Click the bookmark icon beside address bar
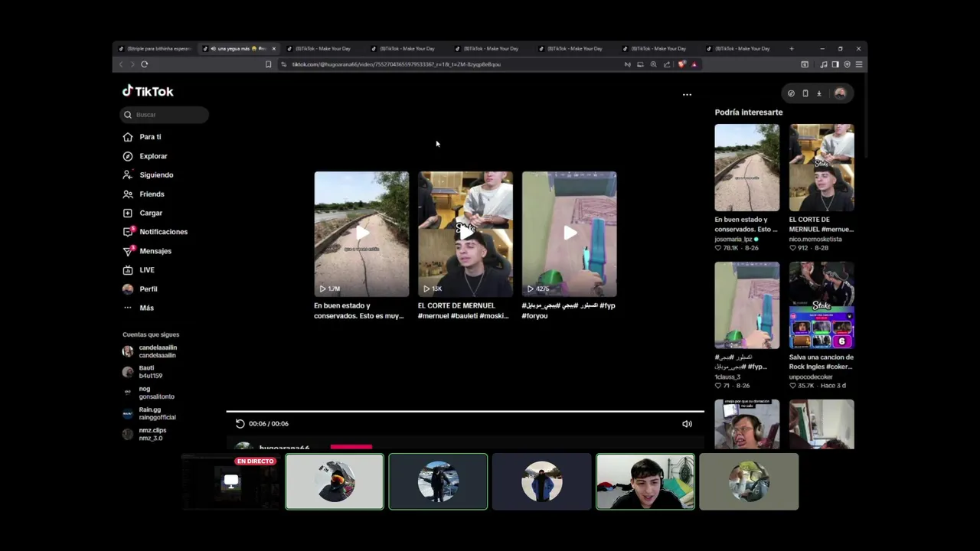 tap(268, 64)
